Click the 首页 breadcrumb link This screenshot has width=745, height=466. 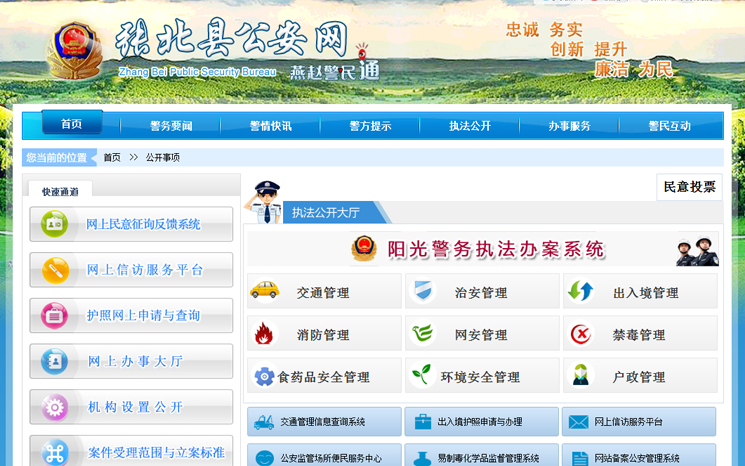[112, 158]
